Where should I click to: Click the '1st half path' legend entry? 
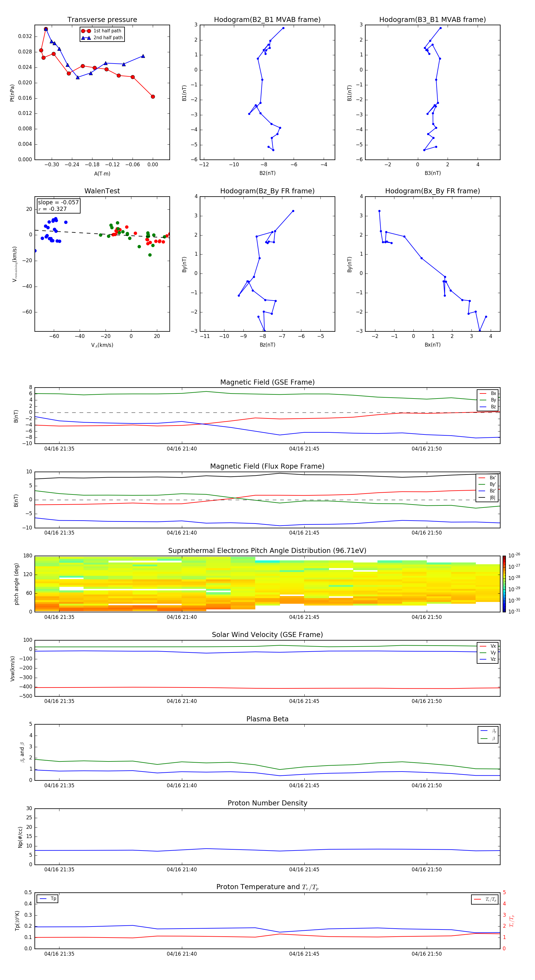tap(101, 31)
